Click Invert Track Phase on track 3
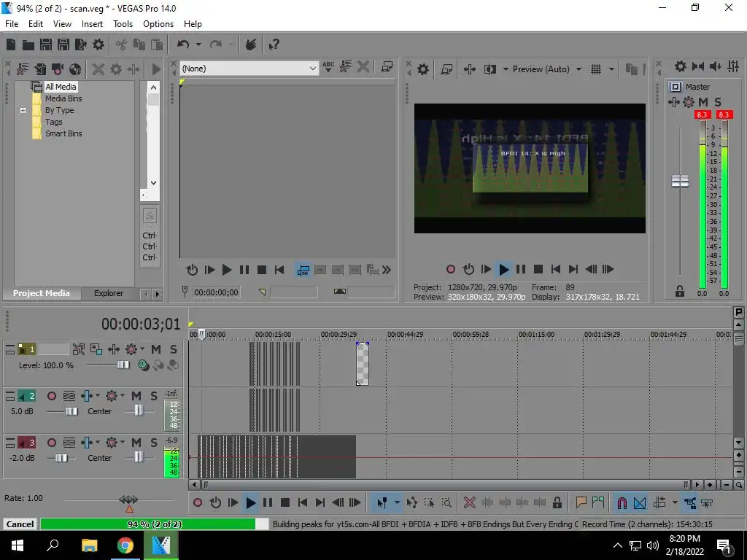Viewport: 747px width, 560px height. point(69,443)
